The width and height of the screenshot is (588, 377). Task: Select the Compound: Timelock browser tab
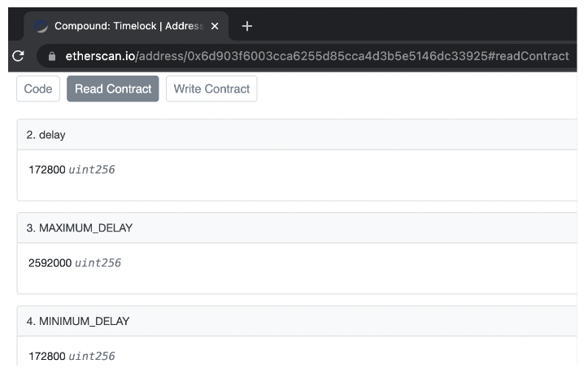tap(128, 26)
